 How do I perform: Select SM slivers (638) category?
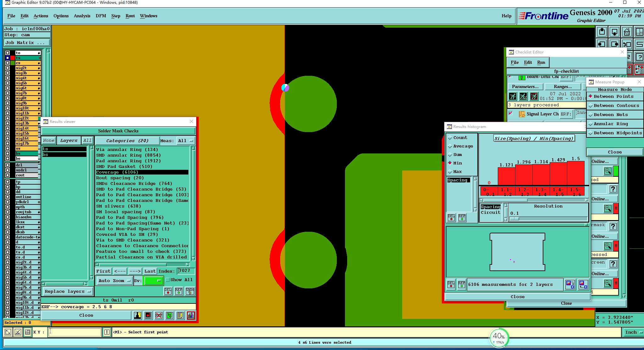118,206
